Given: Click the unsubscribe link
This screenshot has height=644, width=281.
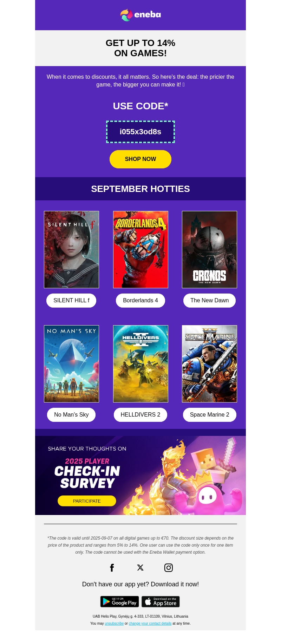Looking at the screenshot, I should pos(114,623).
